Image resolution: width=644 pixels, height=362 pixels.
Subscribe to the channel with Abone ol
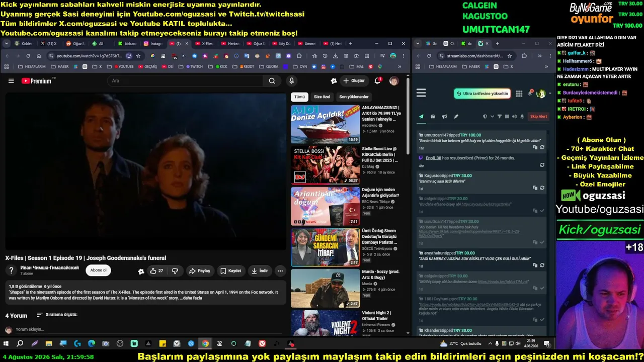tap(98, 270)
